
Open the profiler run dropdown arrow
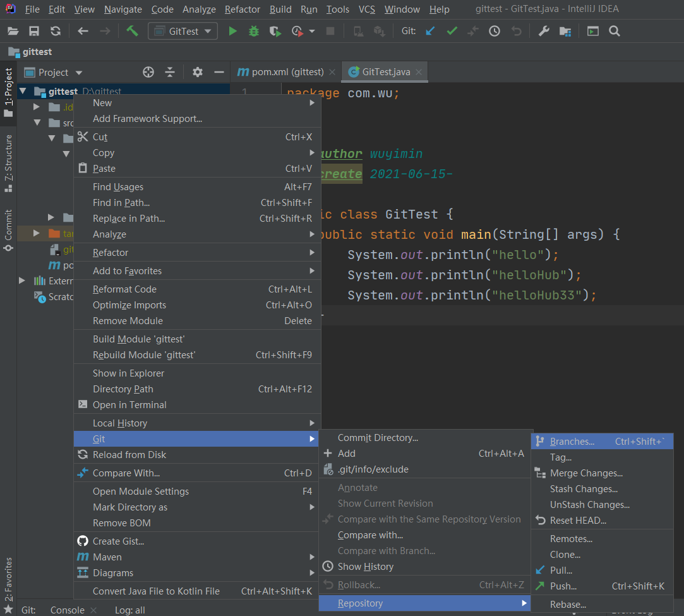click(312, 31)
